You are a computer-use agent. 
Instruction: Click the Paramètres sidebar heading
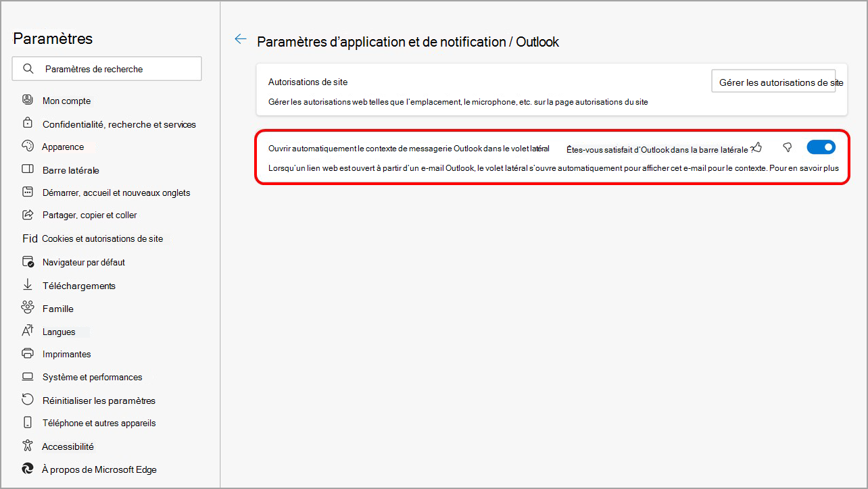coord(53,38)
